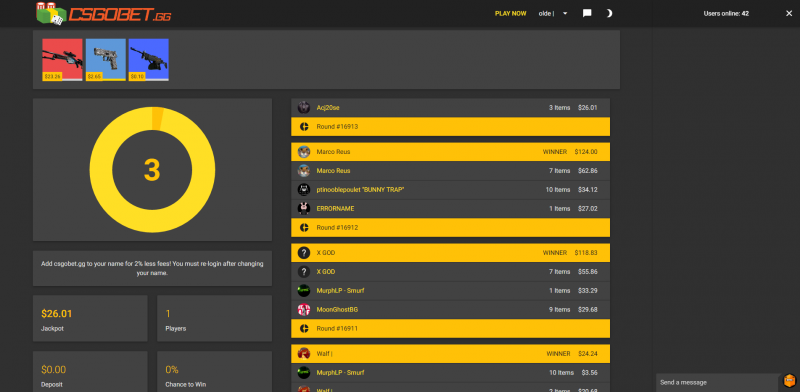Click the $118.83 winner amount
The height and width of the screenshot is (392, 800).
click(x=586, y=253)
